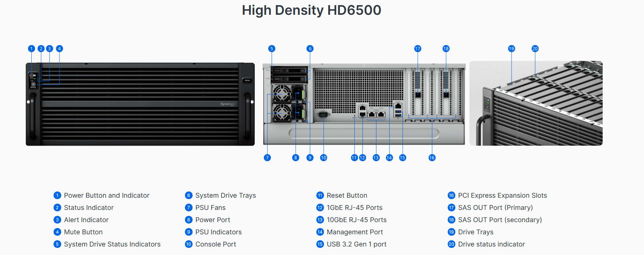Click the 'PSU Fans' legend text
This screenshot has width=644, height=255.
click(x=210, y=208)
